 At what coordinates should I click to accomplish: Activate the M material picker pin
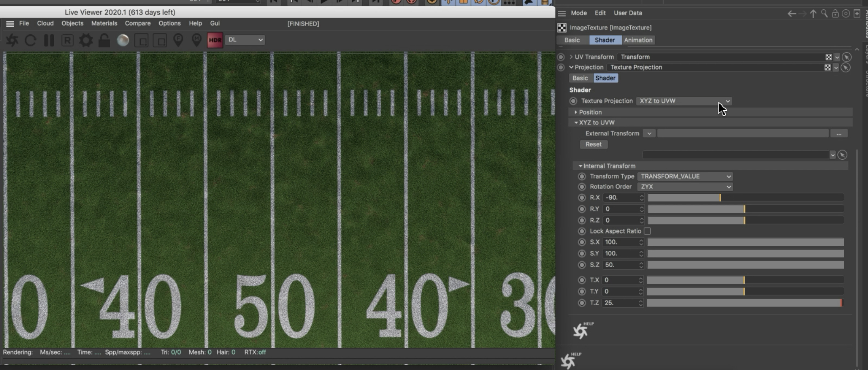(x=196, y=40)
